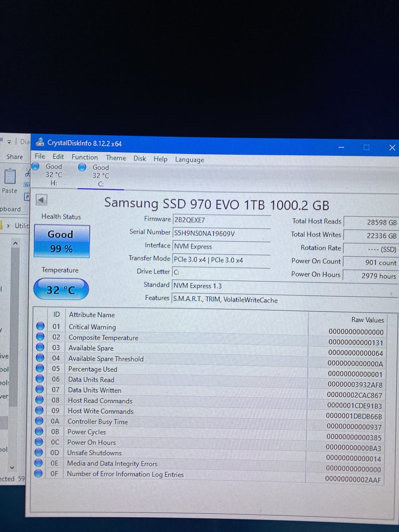Viewport: 399px width, 532px height.
Task: Click the status dot for Host Write Commands
Action: 39,410
